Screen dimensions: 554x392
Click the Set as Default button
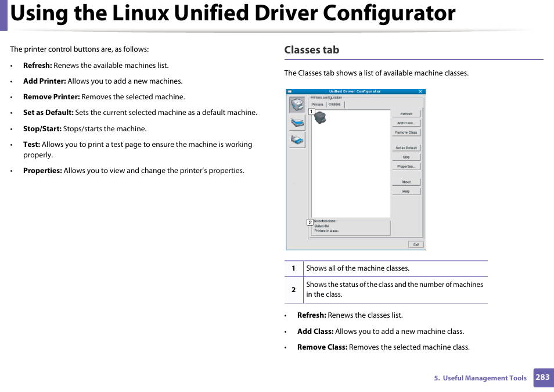pos(406,148)
